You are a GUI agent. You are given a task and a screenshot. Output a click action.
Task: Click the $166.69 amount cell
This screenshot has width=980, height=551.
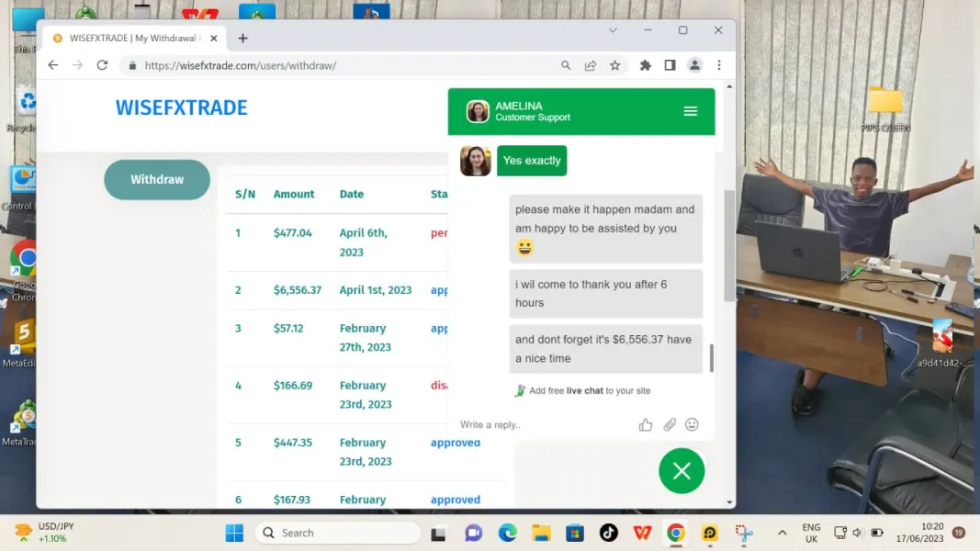pyautogui.click(x=292, y=386)
